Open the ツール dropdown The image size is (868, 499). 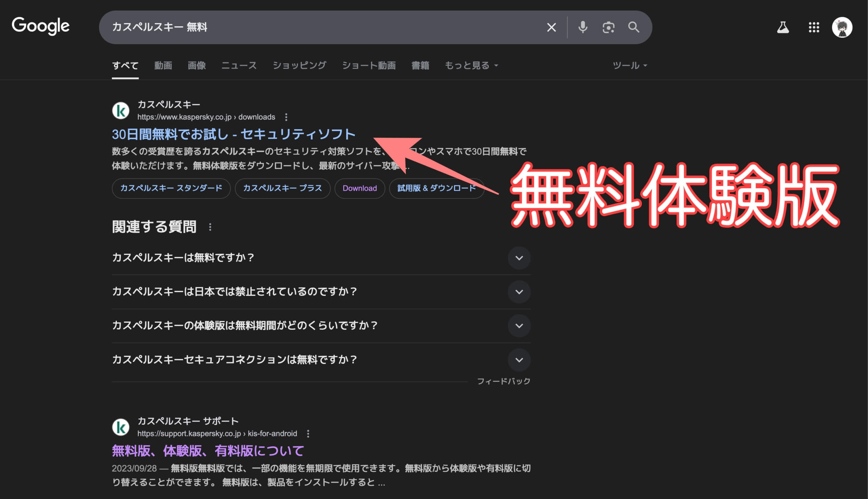630,65
